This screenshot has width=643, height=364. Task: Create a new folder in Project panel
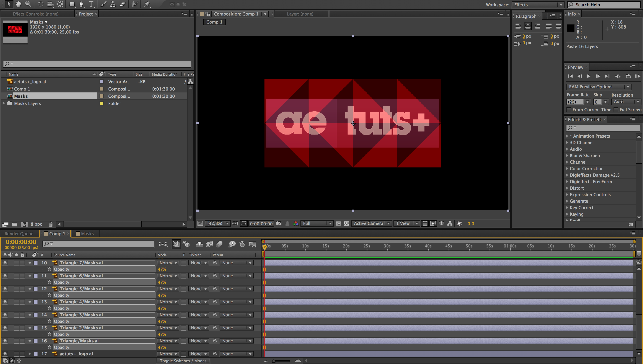pos(15,224)
